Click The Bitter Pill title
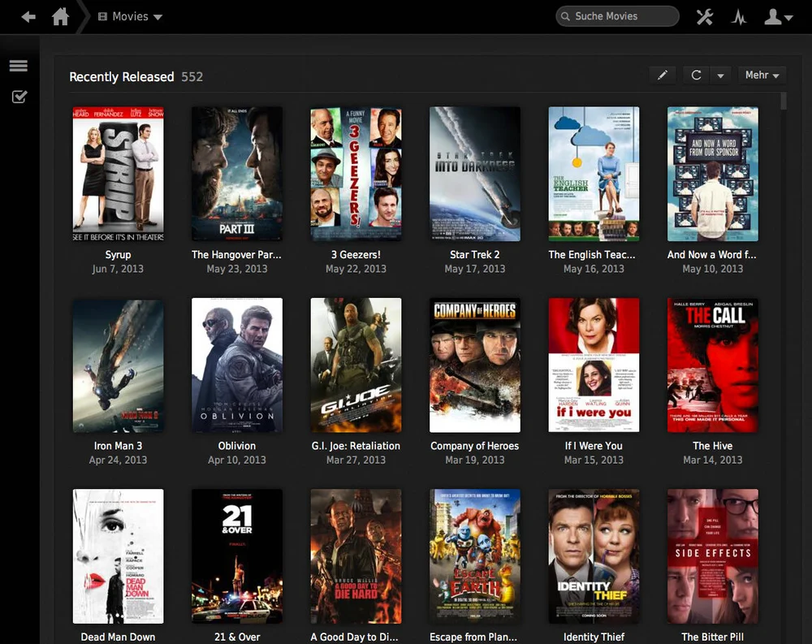The image size is (812, 644). [713, 638]
